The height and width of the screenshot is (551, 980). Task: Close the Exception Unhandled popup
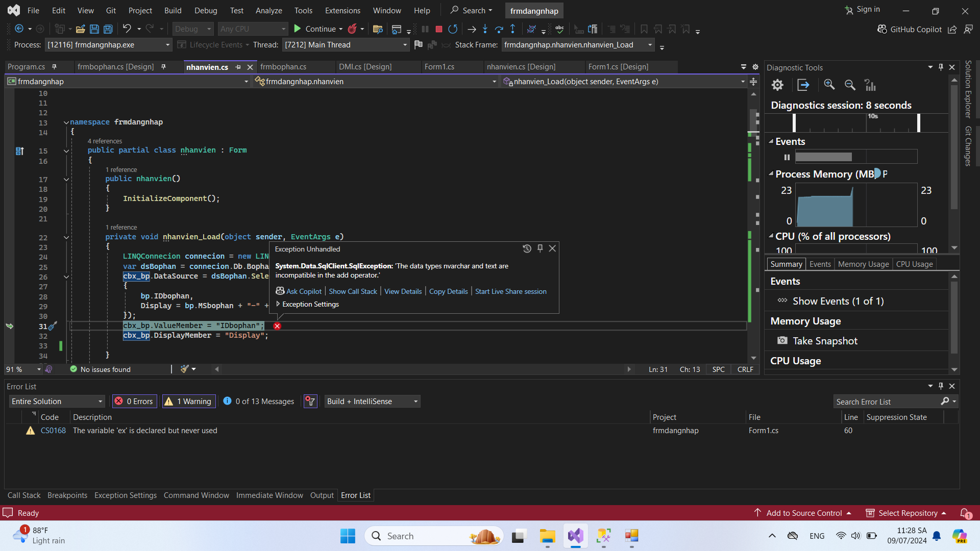552,248
